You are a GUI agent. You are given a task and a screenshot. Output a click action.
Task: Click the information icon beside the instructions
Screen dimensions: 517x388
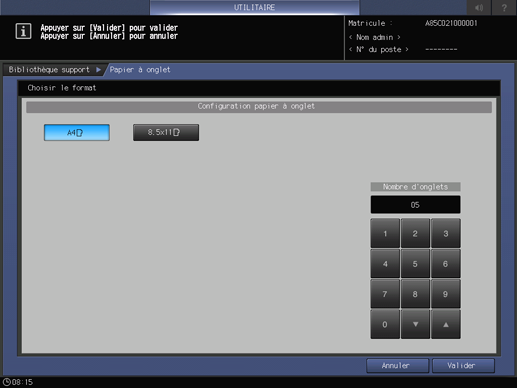pos(23,31)
